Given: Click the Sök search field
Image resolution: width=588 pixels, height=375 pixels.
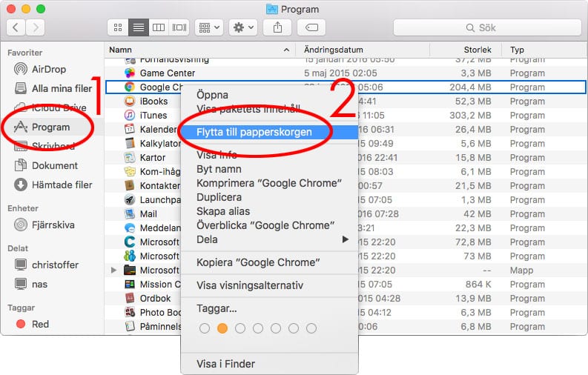Looking at the screenshot, I should pos(487,27).
